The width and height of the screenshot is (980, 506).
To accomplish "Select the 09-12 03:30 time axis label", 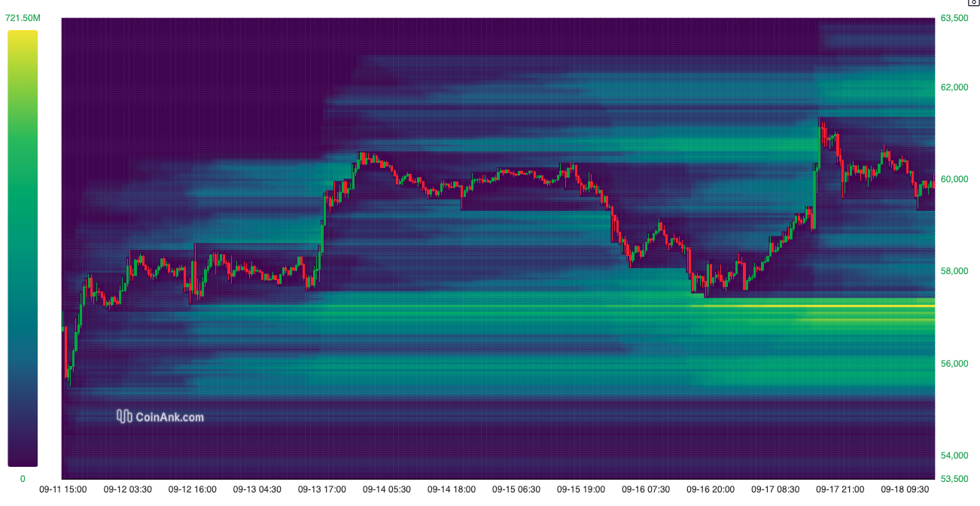I will [x=128, y=489].
